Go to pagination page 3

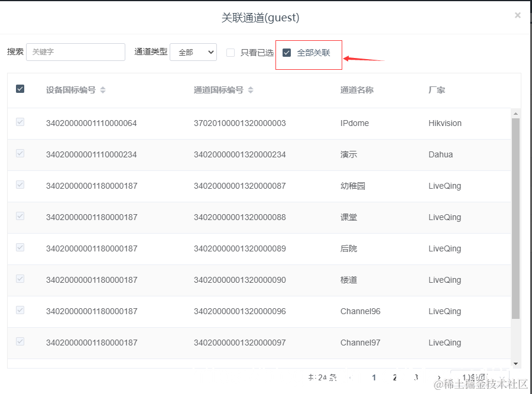(416, 377)
